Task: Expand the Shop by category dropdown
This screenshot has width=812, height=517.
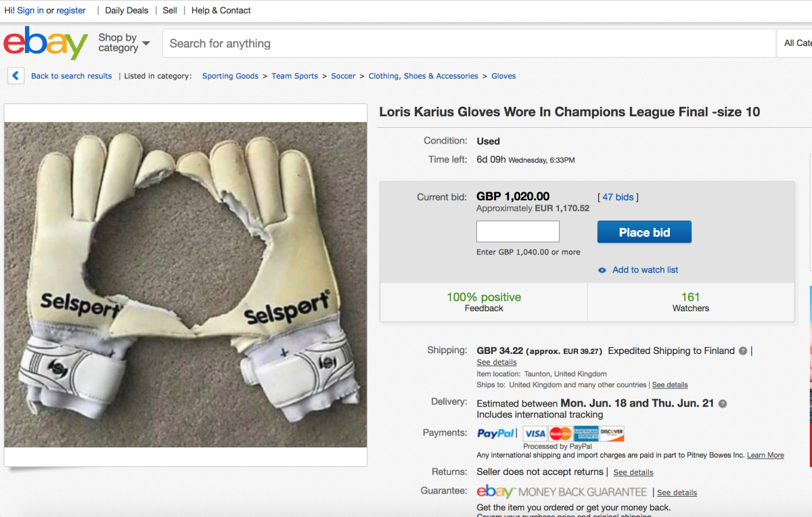Action: (124, 43)
